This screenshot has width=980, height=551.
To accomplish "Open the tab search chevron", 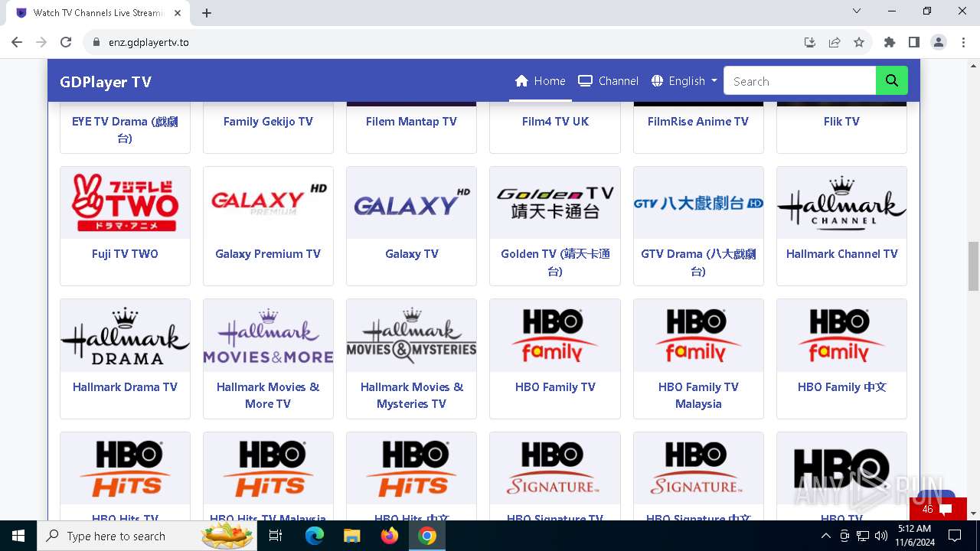I will pyautogui.click(x=857, y=11).
